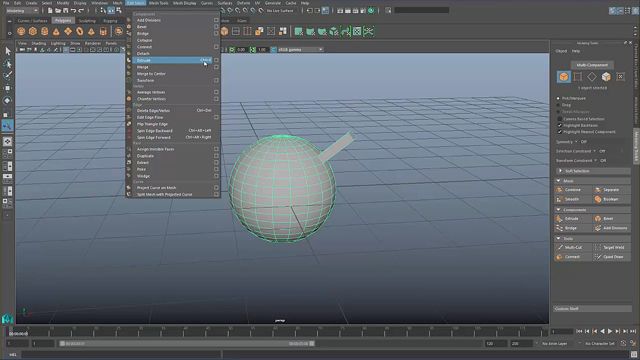Jump to the start of the playback range
This screenshot has width=640, height=360.
coord(579,331)
